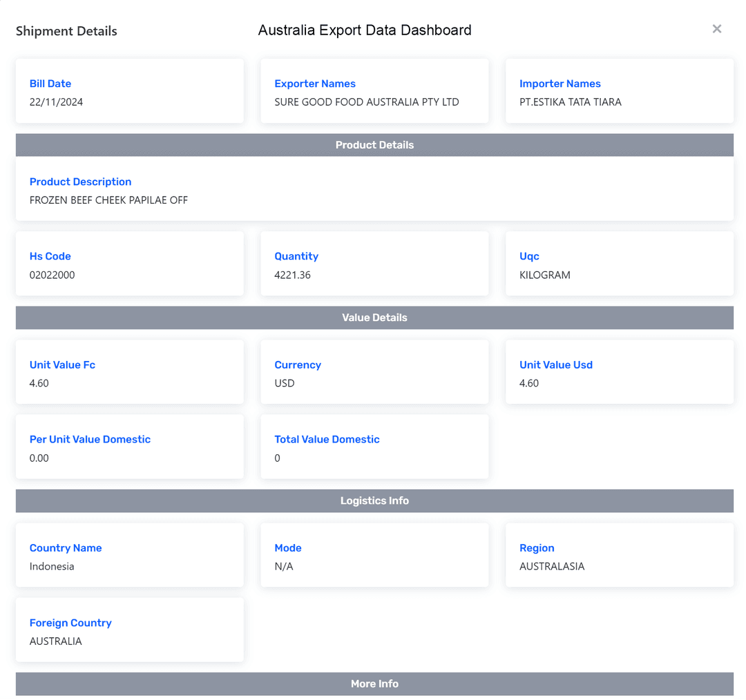746x700 pixels.
Task: Select the Quantity label
Action: (x=296, y=256)
